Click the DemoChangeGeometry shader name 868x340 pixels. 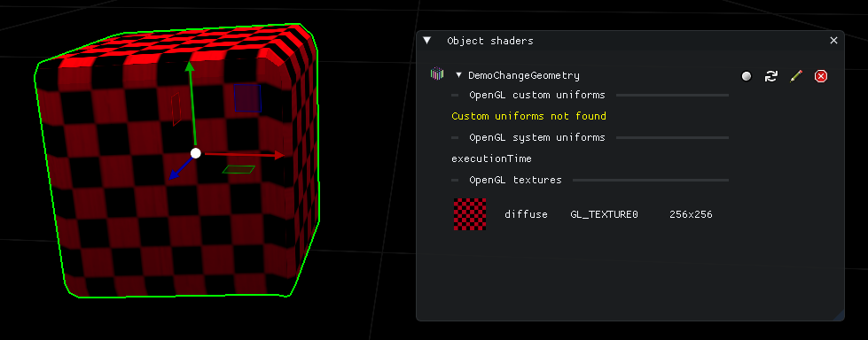click(x=524, y=76)
